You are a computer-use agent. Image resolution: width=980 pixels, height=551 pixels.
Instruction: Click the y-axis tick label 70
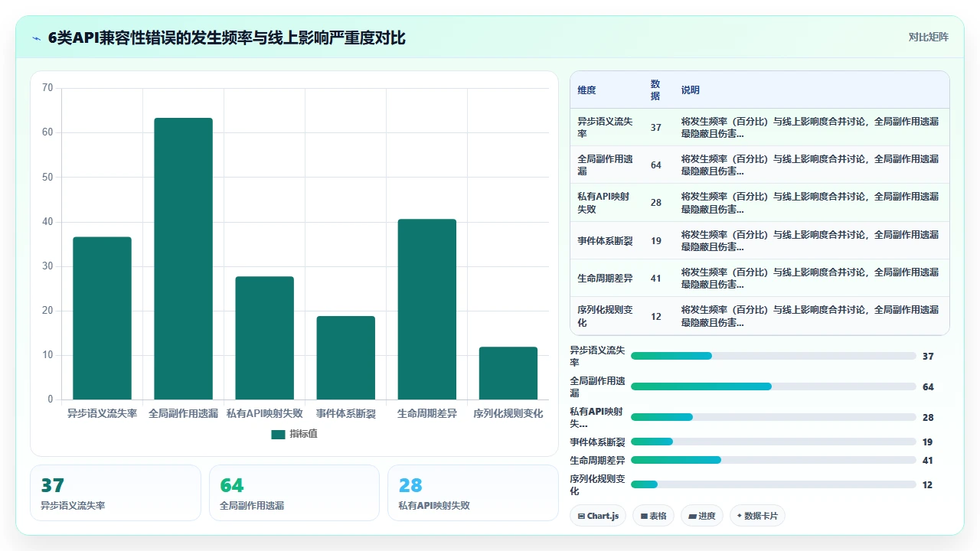click(47, 88)
